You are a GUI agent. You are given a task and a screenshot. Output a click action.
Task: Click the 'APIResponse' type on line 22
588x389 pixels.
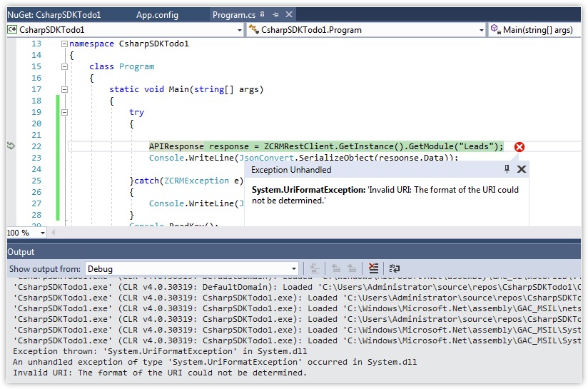point(176,146)
